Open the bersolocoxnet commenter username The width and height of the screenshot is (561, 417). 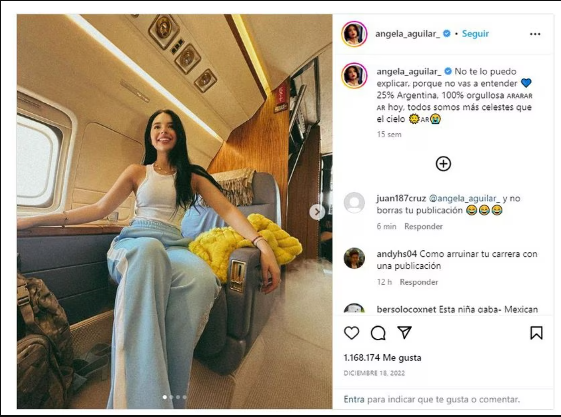(406, 309)
